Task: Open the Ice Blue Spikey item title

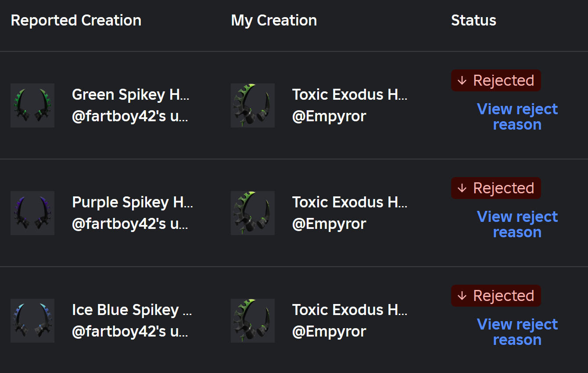Action: pos(132,310)
